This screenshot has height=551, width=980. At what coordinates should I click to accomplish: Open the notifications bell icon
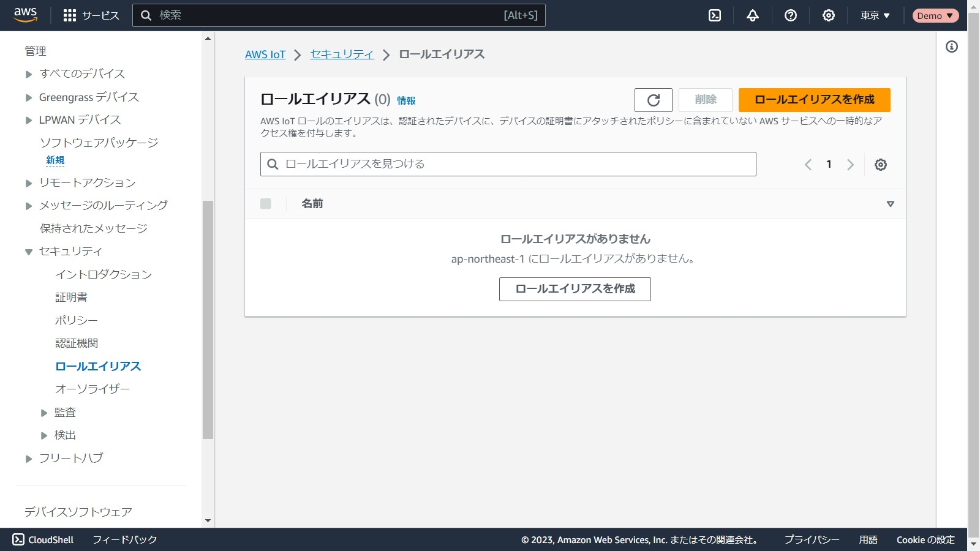753,15
